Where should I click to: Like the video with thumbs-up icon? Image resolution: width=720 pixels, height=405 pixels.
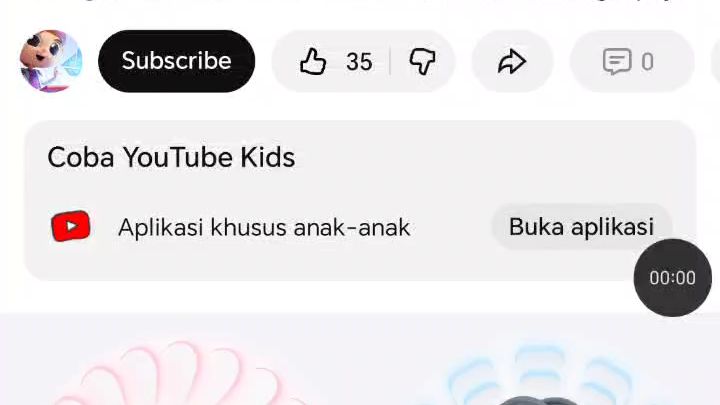click(x=313, y=62)
